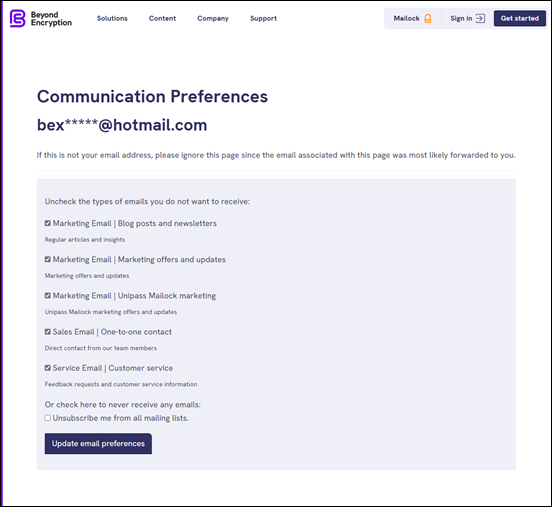This screenshot has width=552, height=507.
Task: Uncheck Service Email Customer service checkbox
Action: click(48, 368)
